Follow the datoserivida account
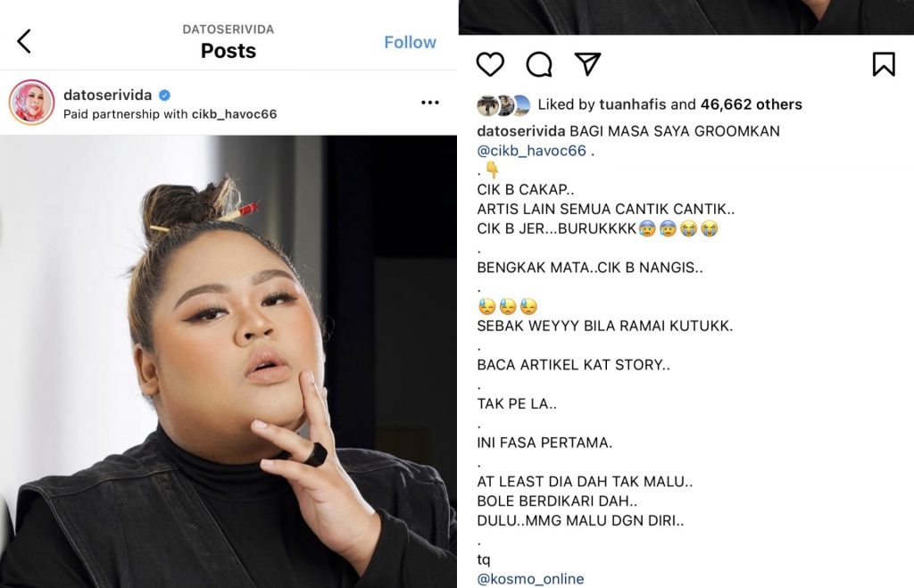914x588 pixels. tap(410, 42)
